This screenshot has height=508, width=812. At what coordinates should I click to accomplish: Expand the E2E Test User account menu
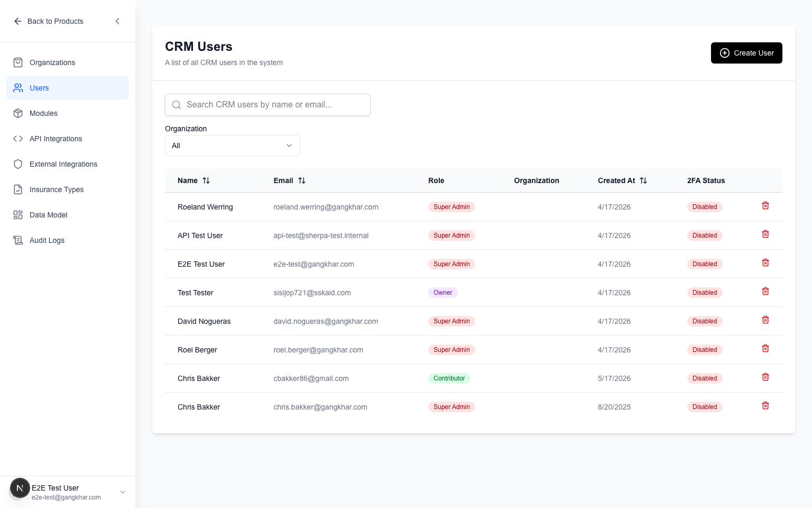[123, 492]
